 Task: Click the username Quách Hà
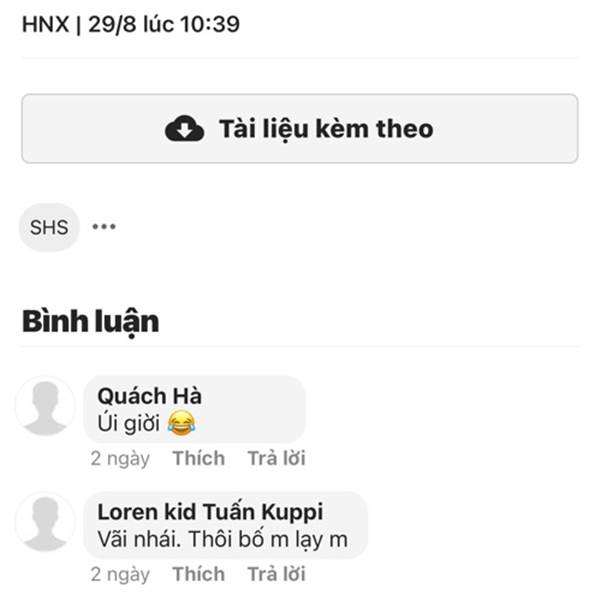point(149,396)
